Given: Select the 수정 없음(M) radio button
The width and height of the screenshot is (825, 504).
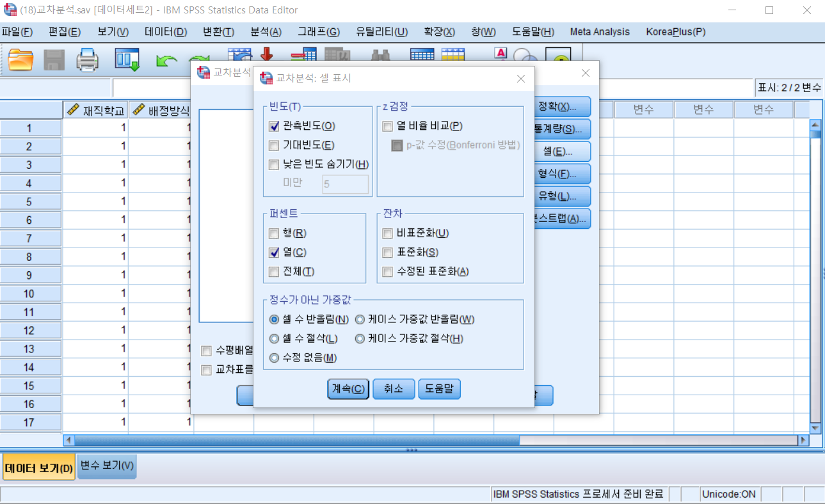Looking at the screenshot, I should tap(275, 358).
